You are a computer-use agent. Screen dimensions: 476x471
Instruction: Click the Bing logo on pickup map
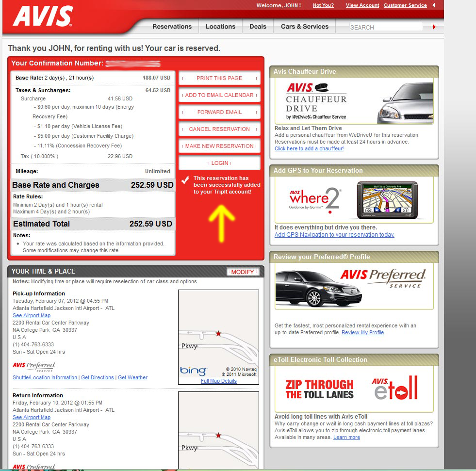[x=193, y=371]
